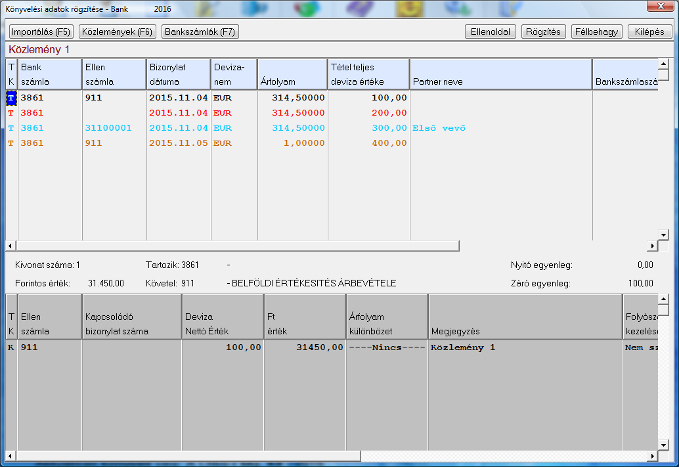Viewport: 679px width, 467px height.
Task: Click upper grid scroll-up arrow
Action: (662, 65)
